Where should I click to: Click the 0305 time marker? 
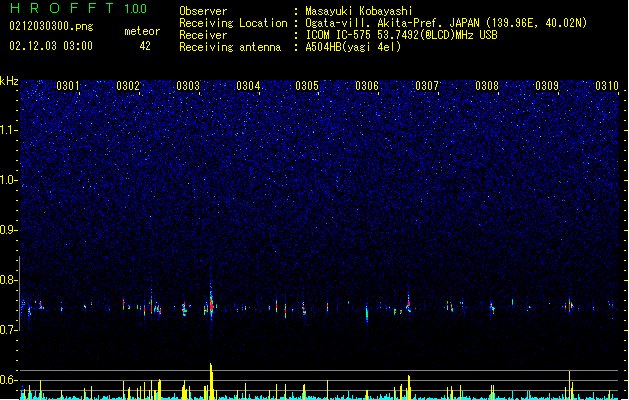(307, 86)
